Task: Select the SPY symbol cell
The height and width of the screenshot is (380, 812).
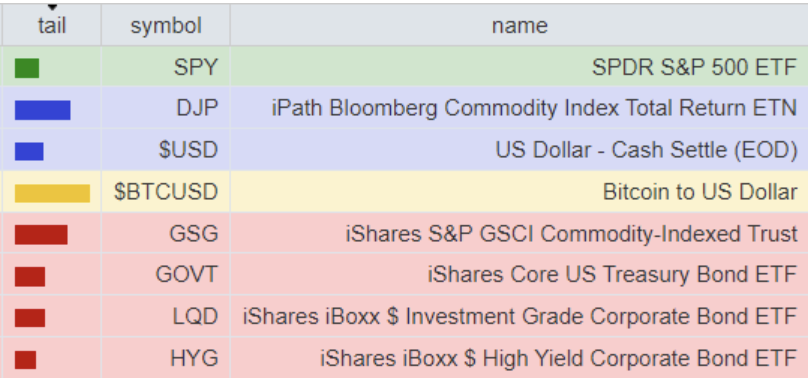Action: (x=166, y=67)
